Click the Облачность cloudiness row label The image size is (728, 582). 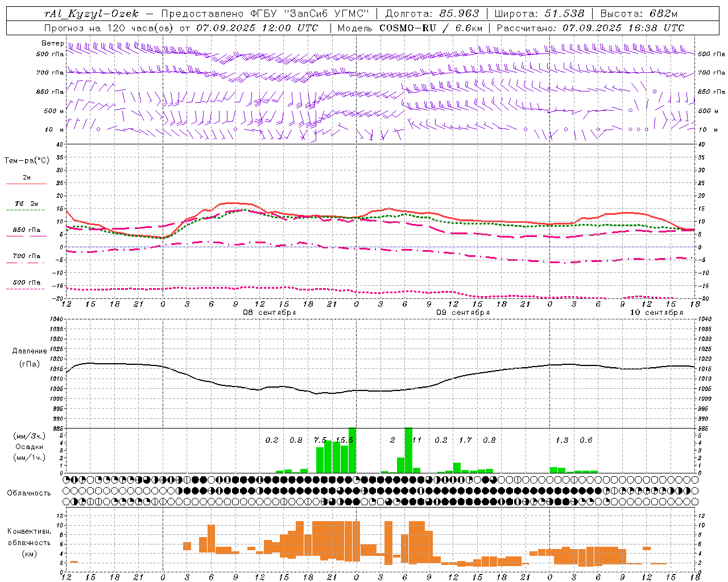29,493
